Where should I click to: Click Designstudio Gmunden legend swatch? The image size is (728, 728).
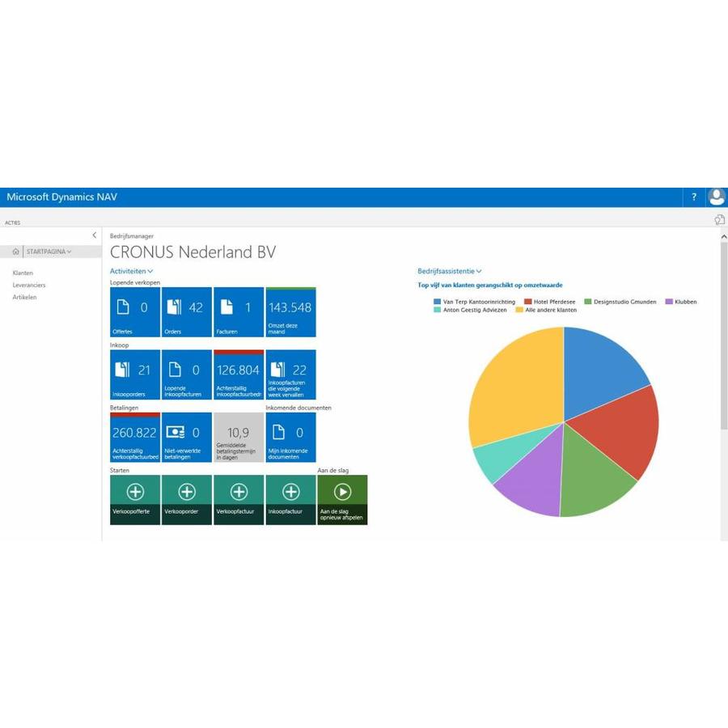coord(588,302)
